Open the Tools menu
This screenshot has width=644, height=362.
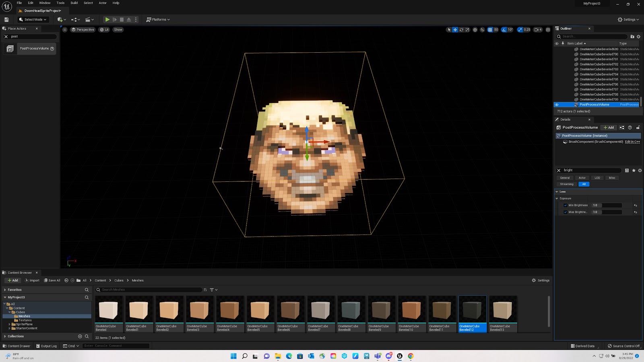pos(60,3)
